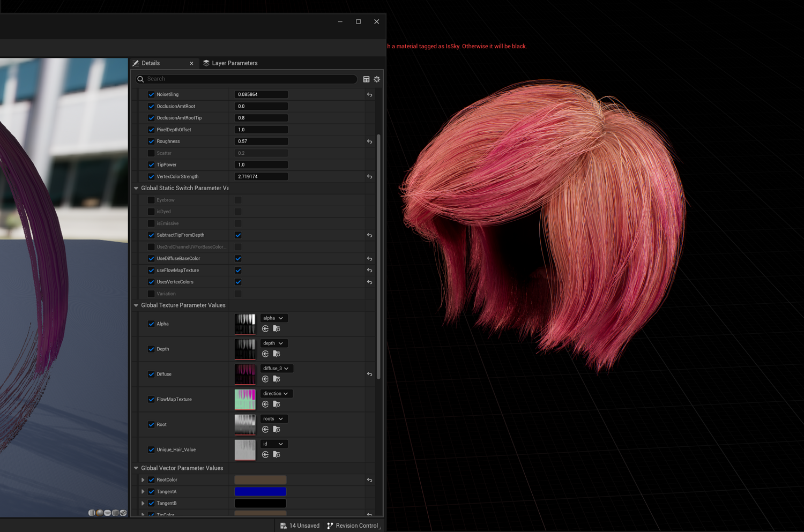Click the blue TangentA color swatch
Viewport: 804px width, 532px height.
click(260, 492)
